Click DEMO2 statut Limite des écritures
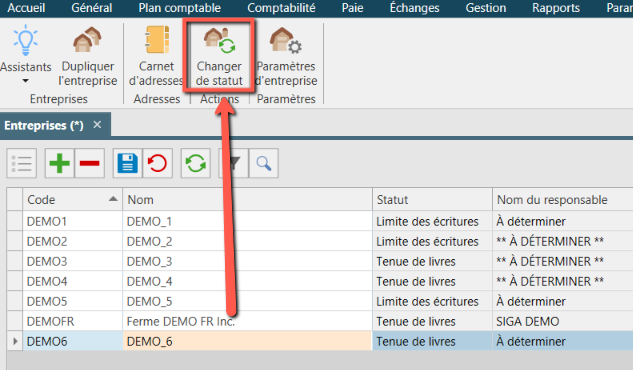The image size is (633, 370). [432, 241]
